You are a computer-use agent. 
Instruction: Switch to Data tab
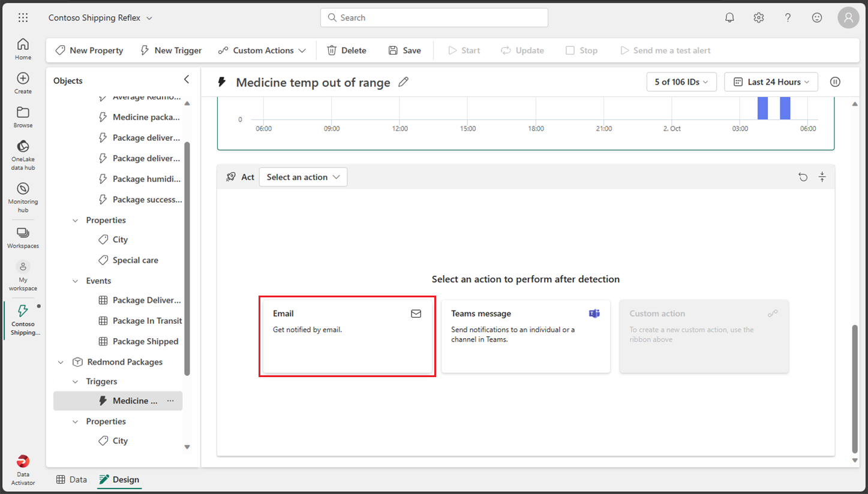[x=71, y=480]
